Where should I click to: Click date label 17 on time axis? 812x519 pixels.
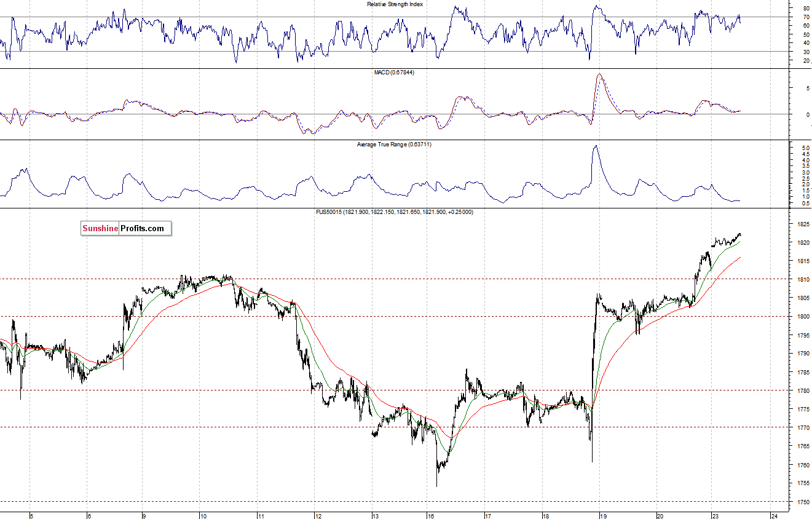[x=488, y=516]
